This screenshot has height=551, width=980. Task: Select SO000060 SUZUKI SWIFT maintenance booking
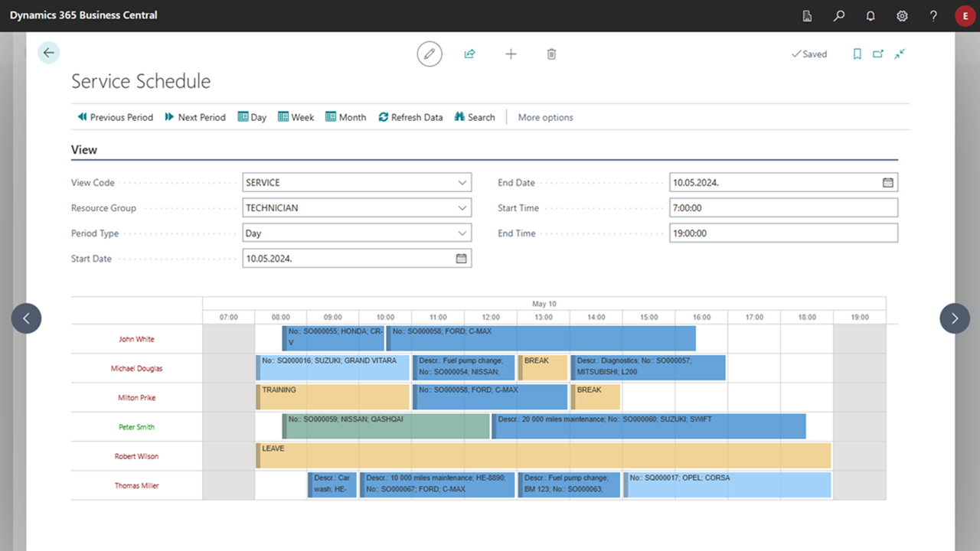648,426
